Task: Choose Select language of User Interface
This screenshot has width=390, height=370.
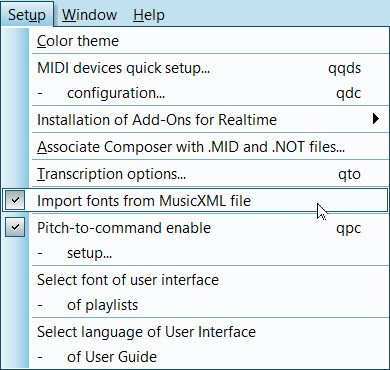Action: (210, 332)
